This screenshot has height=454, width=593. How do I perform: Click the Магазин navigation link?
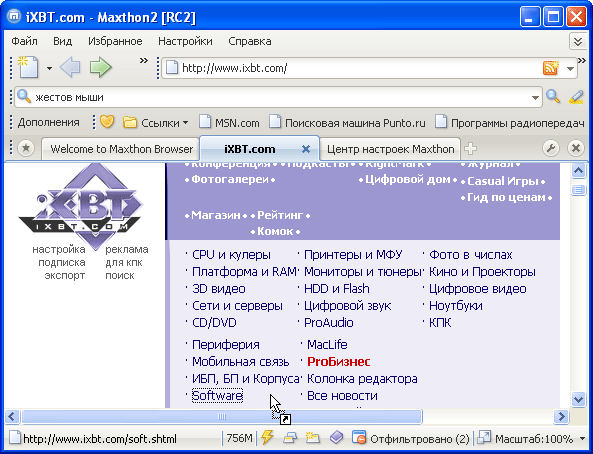216,215
